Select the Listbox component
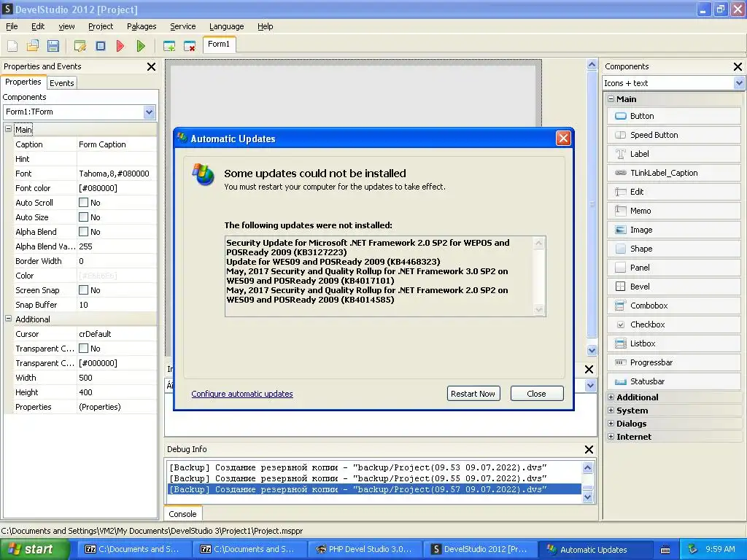The height and width of the screenshot is (560, 747). pos(673,343)
